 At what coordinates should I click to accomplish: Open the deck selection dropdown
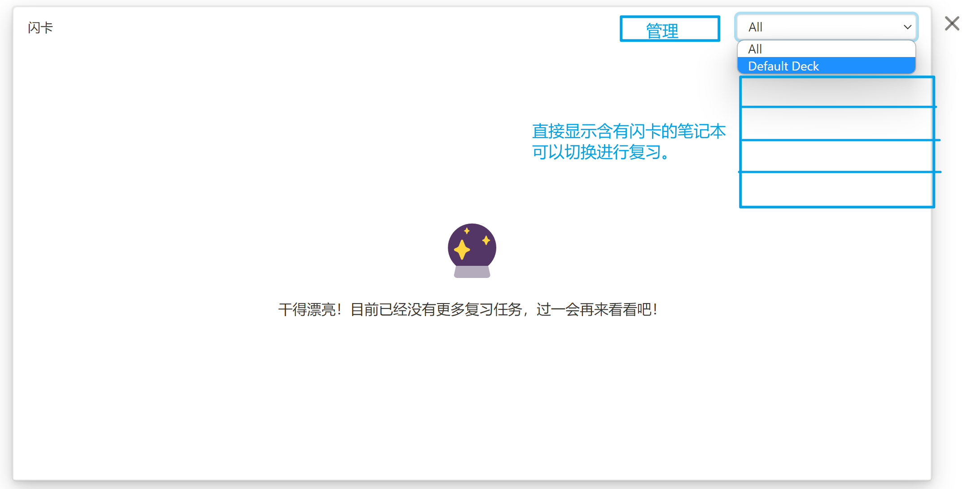pyautogui.click(x=826, y=27)
